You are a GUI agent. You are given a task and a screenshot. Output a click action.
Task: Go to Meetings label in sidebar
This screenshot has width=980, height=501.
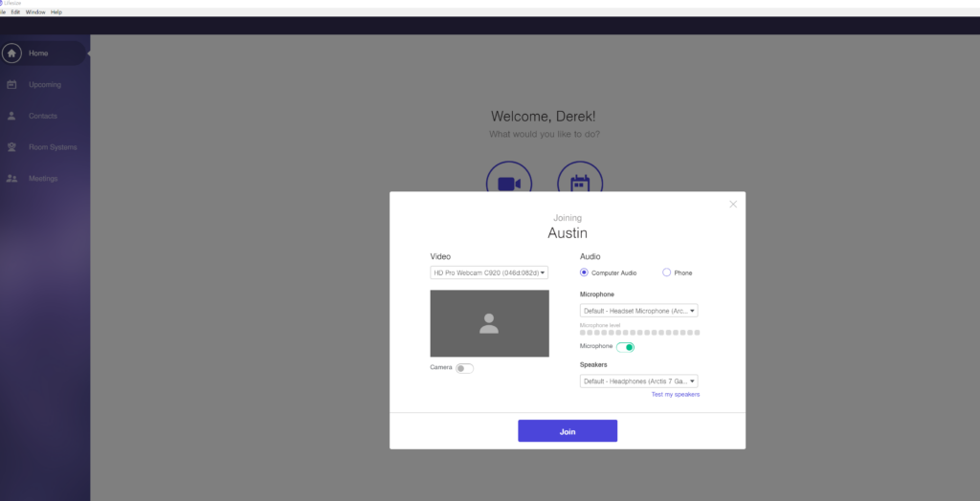[x=43, y=179]
